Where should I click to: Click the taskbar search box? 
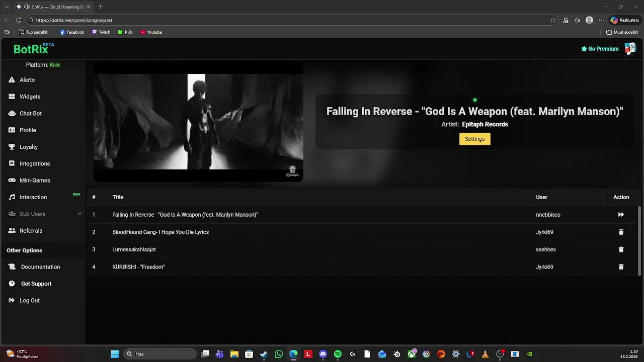[x=160, y=354]
